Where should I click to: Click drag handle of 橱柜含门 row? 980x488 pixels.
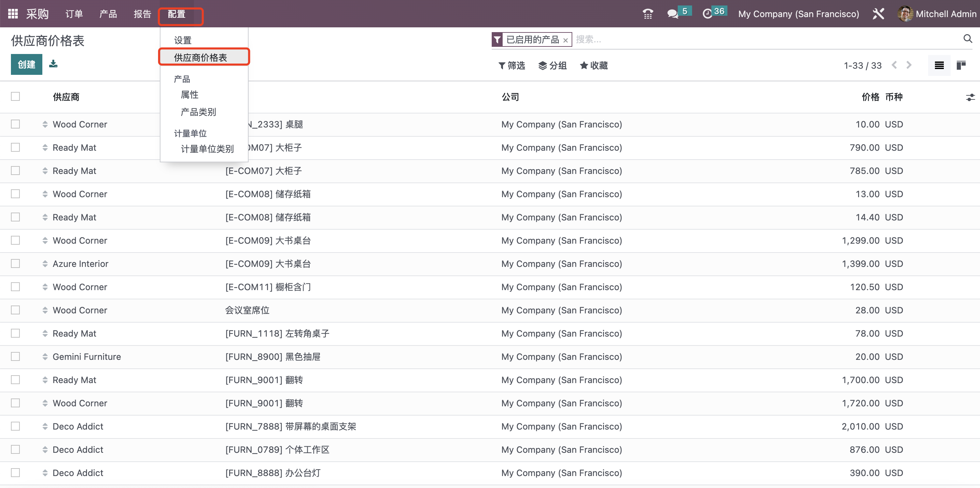[x=45, y=287]
